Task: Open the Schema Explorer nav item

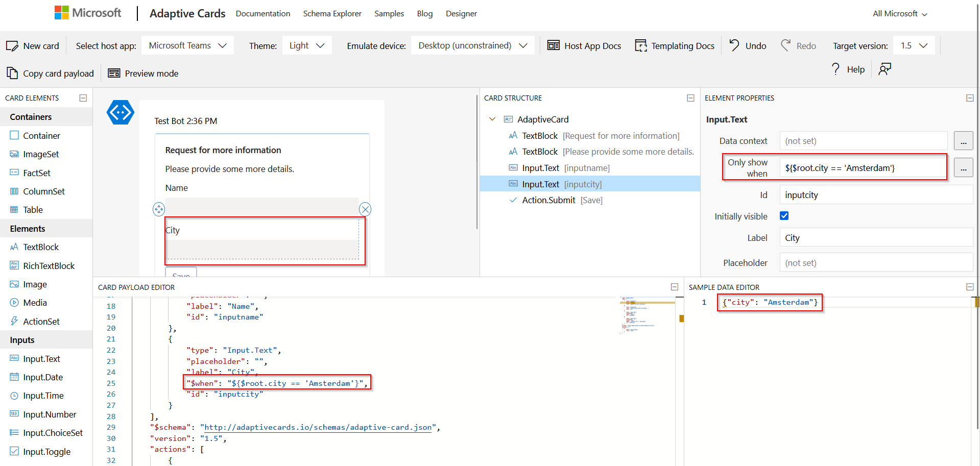Action: click(332, 14)
